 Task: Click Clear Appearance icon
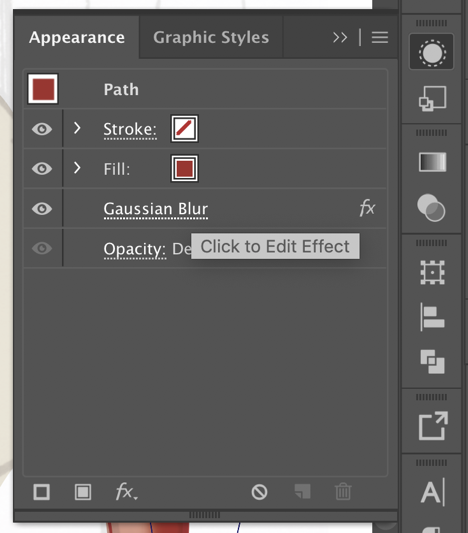click(259, 492)
